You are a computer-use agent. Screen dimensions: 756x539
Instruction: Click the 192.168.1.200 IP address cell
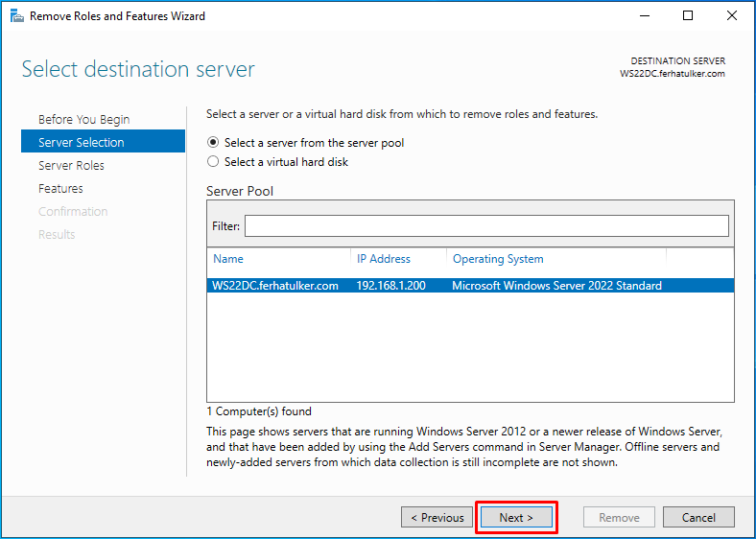pyautogui.click(x=391, y=286)
